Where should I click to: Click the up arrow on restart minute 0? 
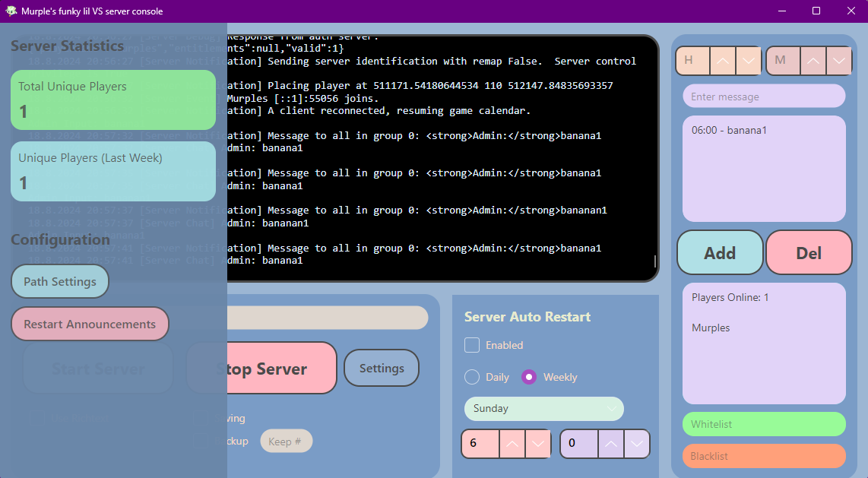(x=610, y=444)
